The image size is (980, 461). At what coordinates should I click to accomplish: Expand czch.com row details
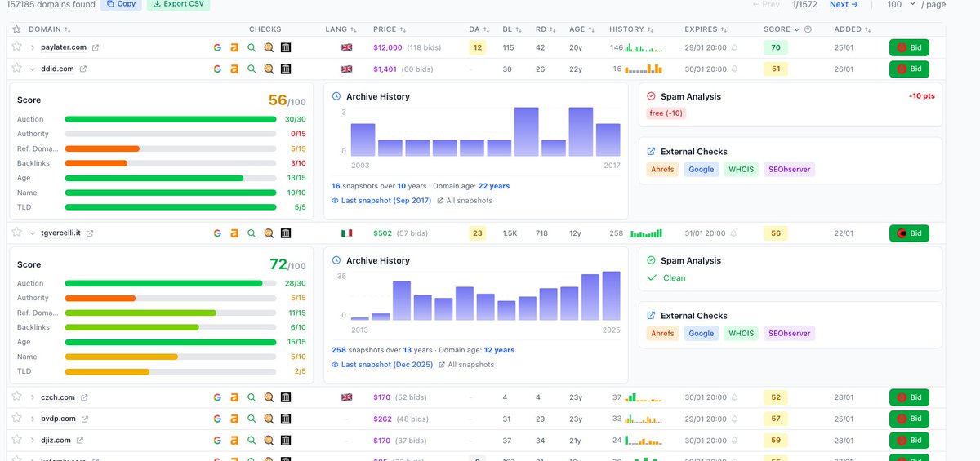click(33, 397)
